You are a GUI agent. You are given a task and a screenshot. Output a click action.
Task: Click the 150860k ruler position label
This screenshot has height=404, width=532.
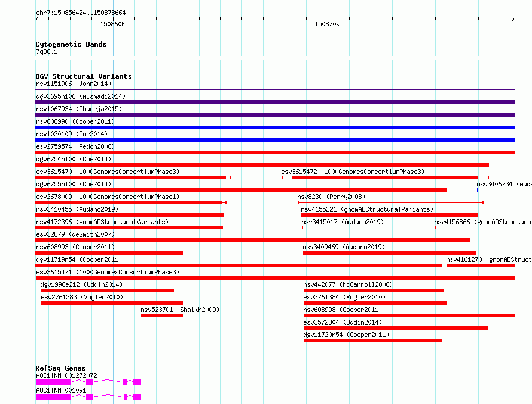[x=112, y=24]
